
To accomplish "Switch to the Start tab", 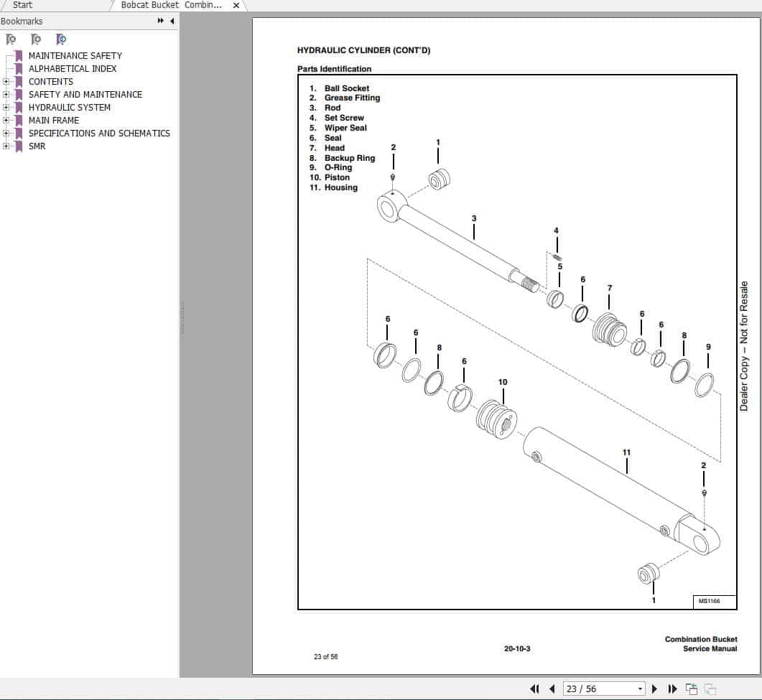I will tap(22, 5).
